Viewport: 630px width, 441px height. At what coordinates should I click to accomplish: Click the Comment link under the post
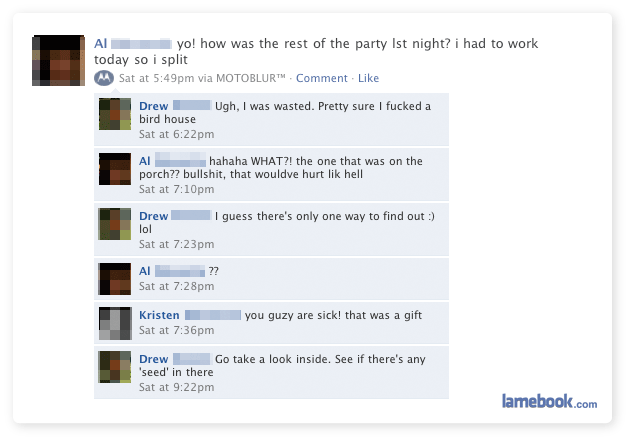321,78
